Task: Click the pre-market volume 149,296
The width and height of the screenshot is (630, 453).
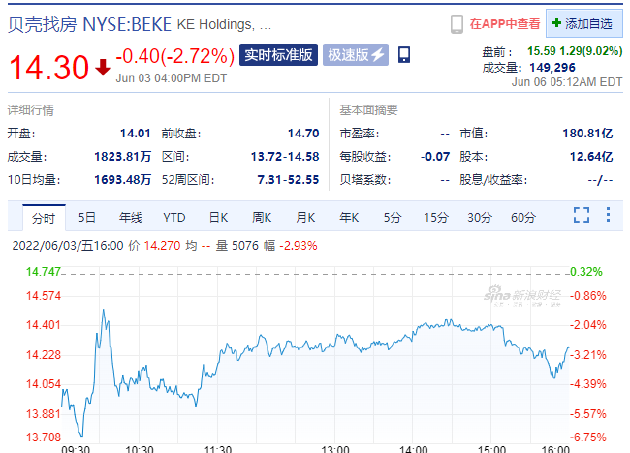Action: pyautogui.click(x=552, y=68)
